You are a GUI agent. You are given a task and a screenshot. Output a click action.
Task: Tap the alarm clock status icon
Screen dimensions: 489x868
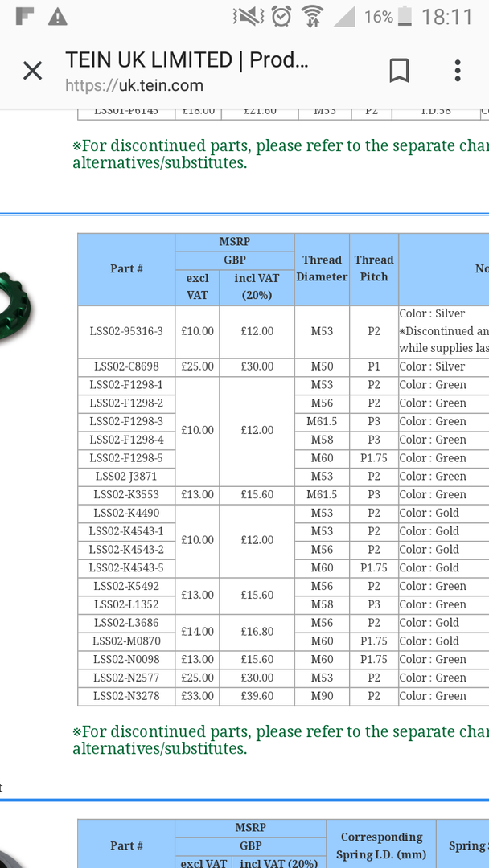click(x=281, y=17)
